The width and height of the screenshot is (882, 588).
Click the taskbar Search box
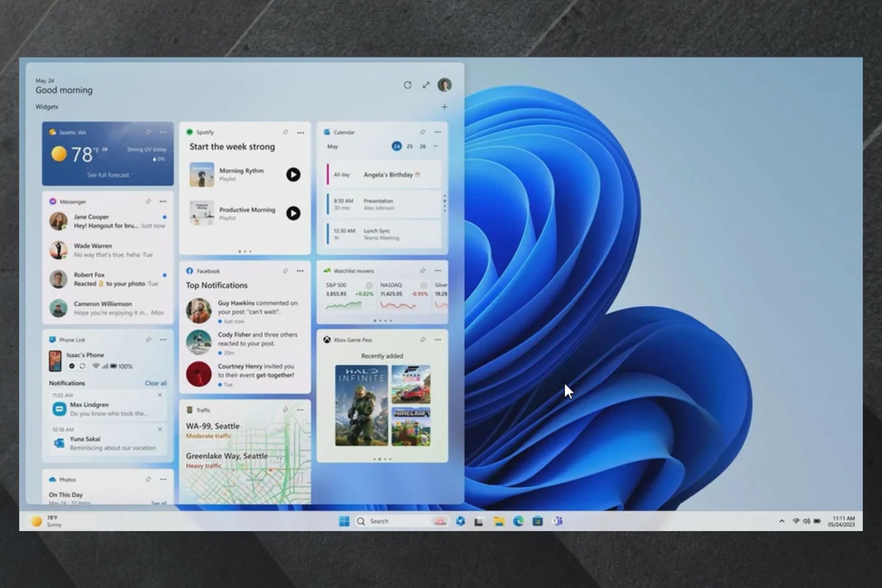pyautogui.click(x=401, y=521)
